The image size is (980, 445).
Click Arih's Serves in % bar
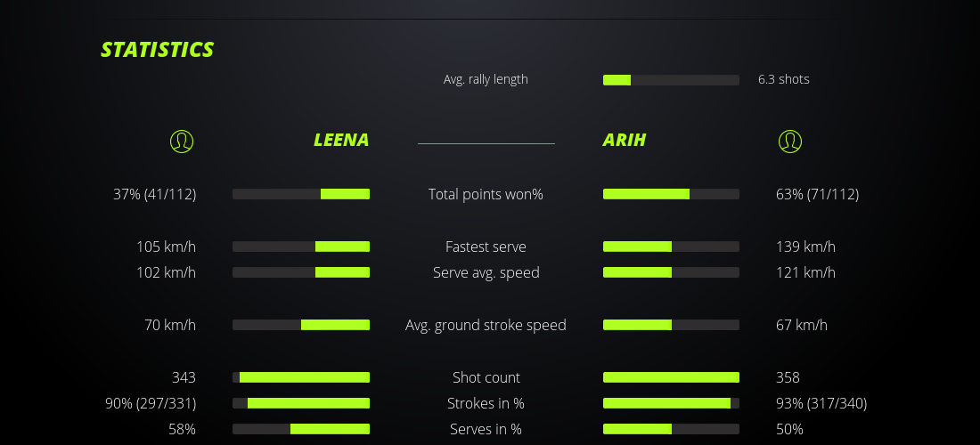coord(671,429)
